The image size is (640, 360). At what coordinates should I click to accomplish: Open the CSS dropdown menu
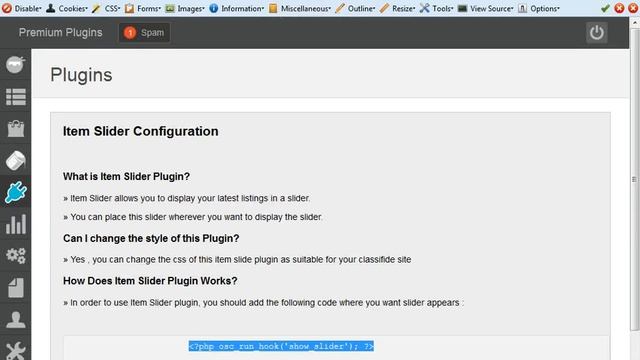click(106, 8)
